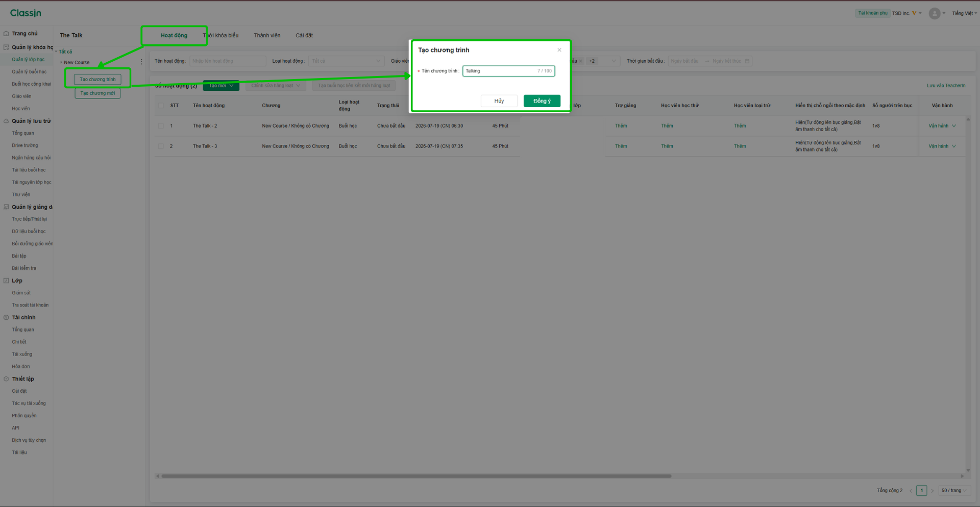The image size is (980, 507).
Task: Click the Tài chính section icon
Action: coord(6,317)
